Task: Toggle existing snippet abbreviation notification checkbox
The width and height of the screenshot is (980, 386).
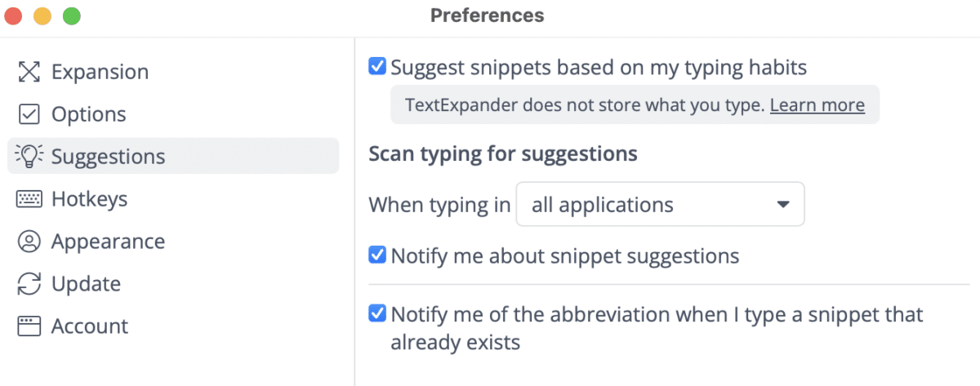Action: [377, 313]
